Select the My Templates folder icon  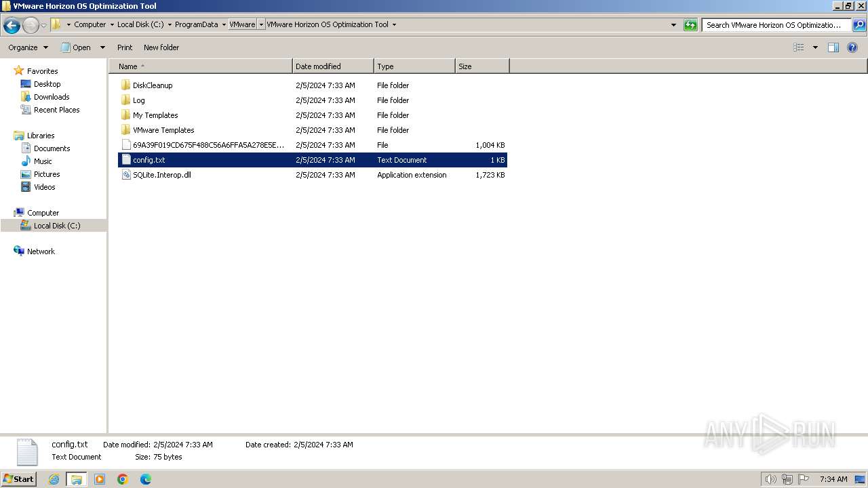pyautogui.click(x=125, y=115)
